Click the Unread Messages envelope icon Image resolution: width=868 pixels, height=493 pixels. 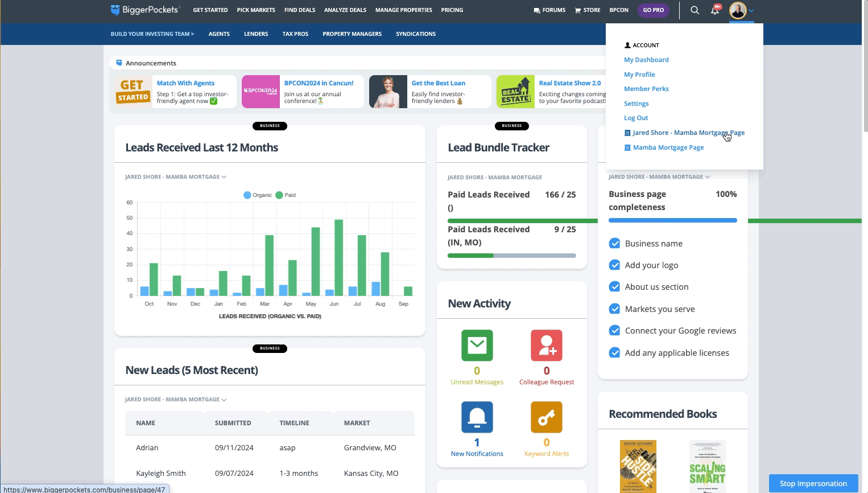pyautogui.click(x=477, y=345)
